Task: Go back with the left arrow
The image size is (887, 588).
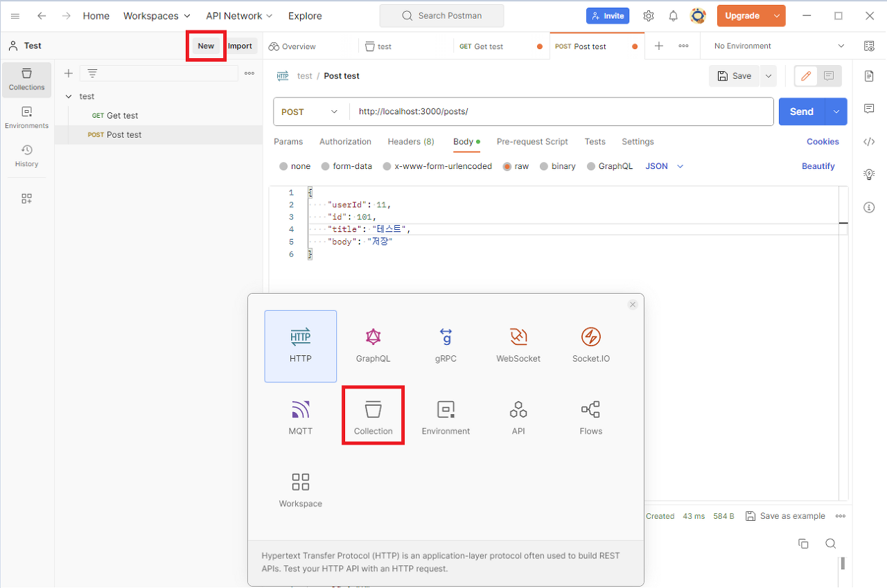Action: pos(42,15)
